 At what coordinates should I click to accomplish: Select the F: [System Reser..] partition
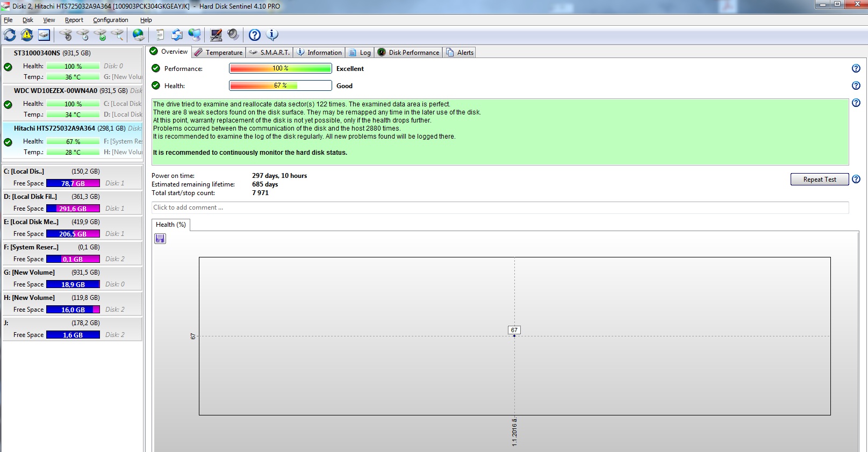coord(73,253)
